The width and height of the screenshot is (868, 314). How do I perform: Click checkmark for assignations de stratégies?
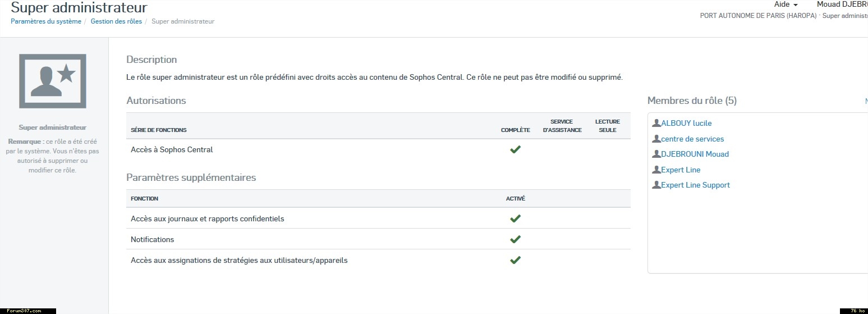click(515, 260)
